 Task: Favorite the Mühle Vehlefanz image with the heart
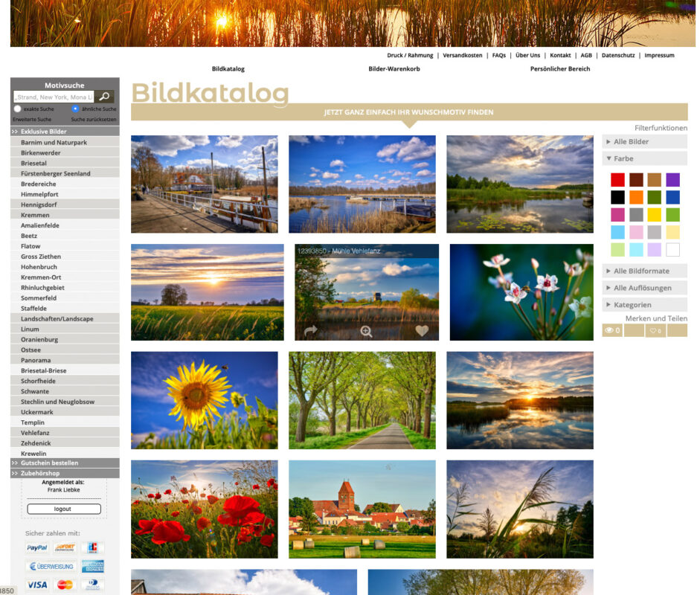point(422,330)
